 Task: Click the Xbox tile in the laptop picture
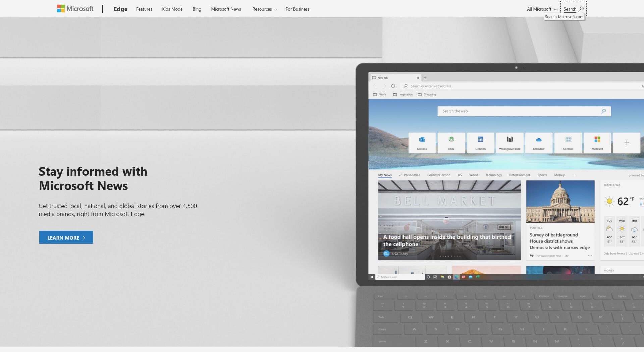tap(451, 143)
